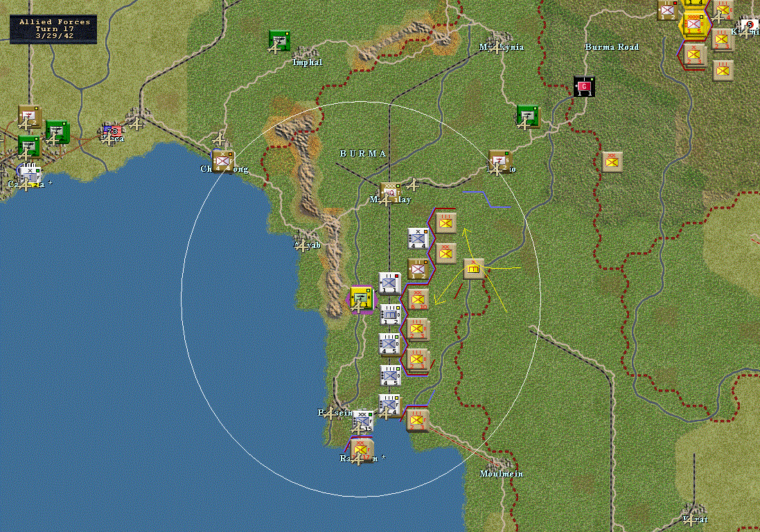This screenshot has width=760, height=532.
Task: Select the white III armor regiment rated 1-2
Action: click(x=390, y=314)
